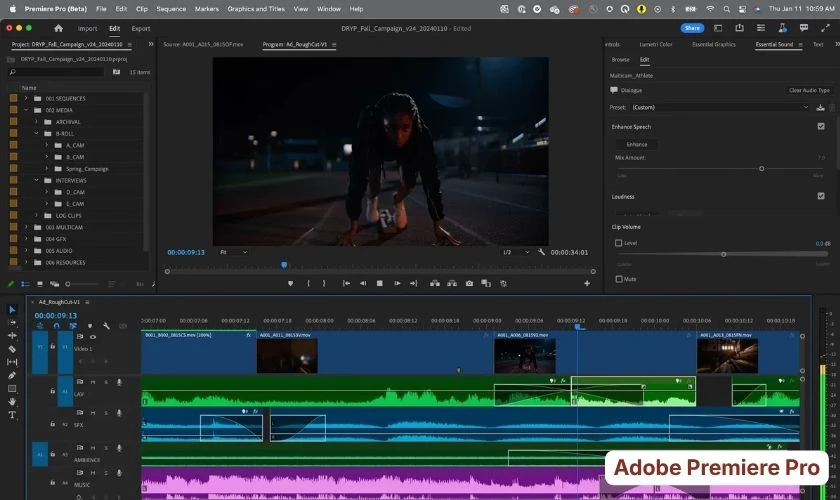Switch to Essential Graphics tab

tap(714, 44)
